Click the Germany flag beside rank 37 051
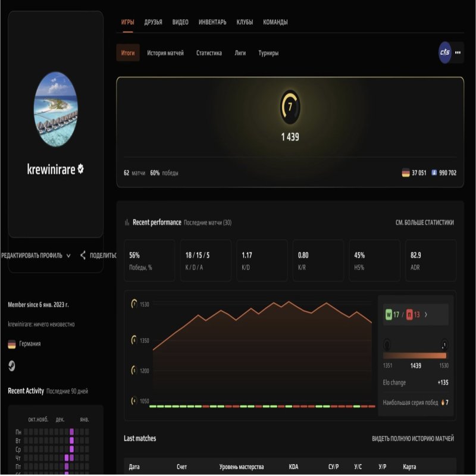 point(406,174)
